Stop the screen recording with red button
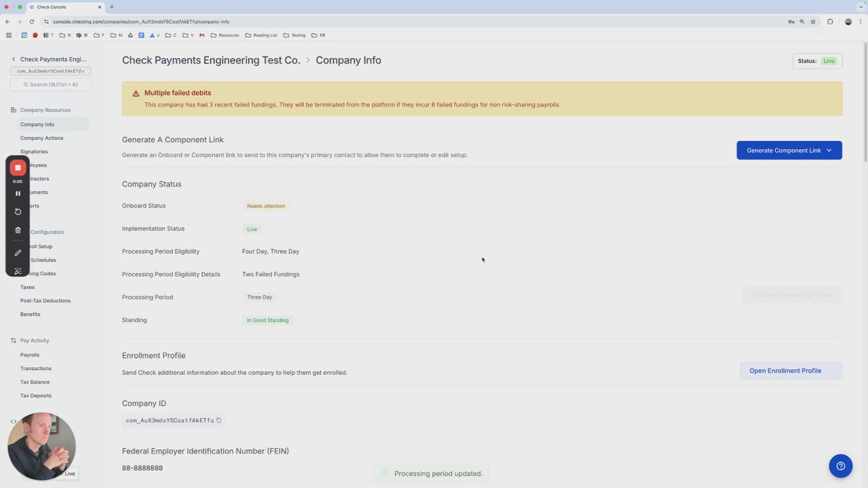This screenshot has height=488, width=868. 18,167
